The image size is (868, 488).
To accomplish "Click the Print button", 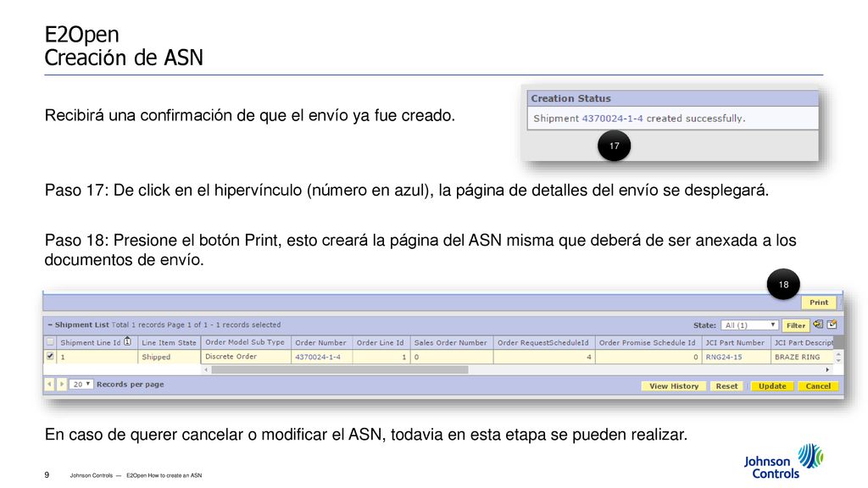I will pos(819,302).
